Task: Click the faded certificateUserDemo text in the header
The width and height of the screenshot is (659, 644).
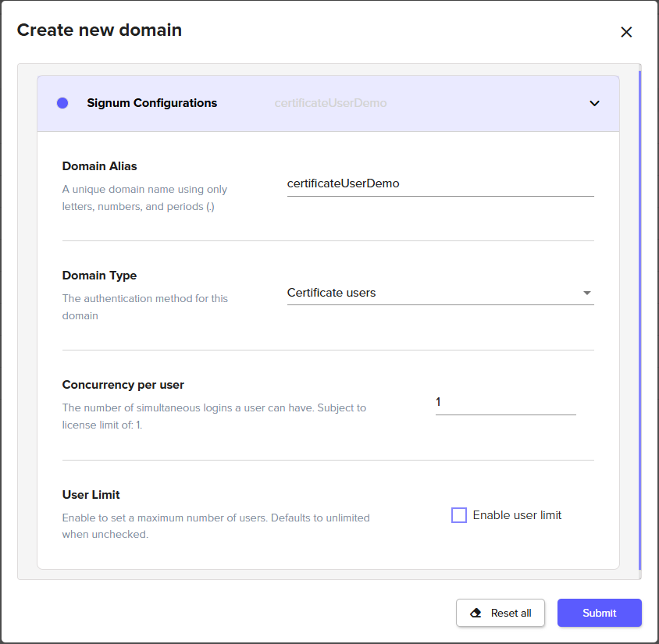Action: click(x=330, y=103)
